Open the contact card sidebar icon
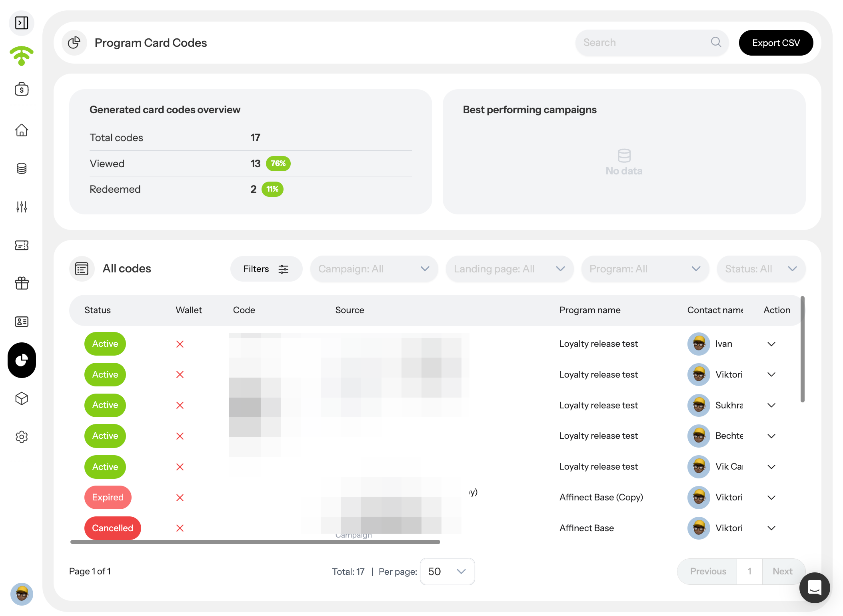Image resolution: width=843 pixels, height=616 pixels. click(x=22, y=322)
